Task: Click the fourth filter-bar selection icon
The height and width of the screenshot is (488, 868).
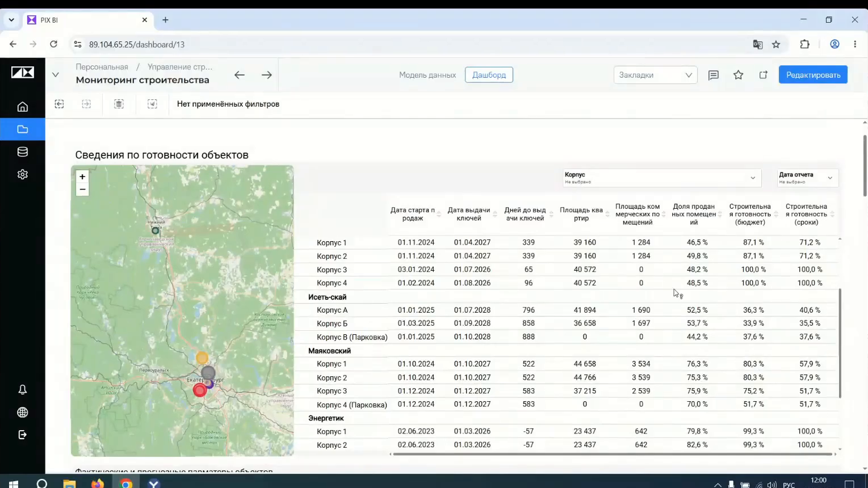Action: tap(152, 104)
